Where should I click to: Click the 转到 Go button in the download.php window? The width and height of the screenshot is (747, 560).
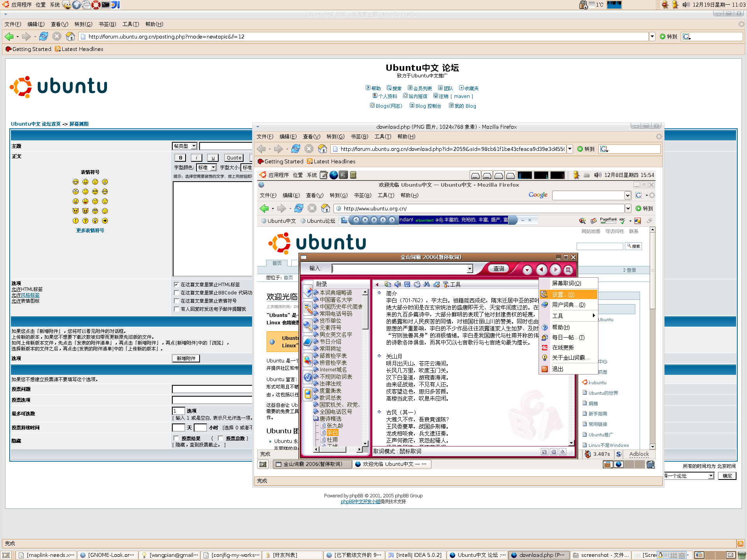(x=586, y=149)
